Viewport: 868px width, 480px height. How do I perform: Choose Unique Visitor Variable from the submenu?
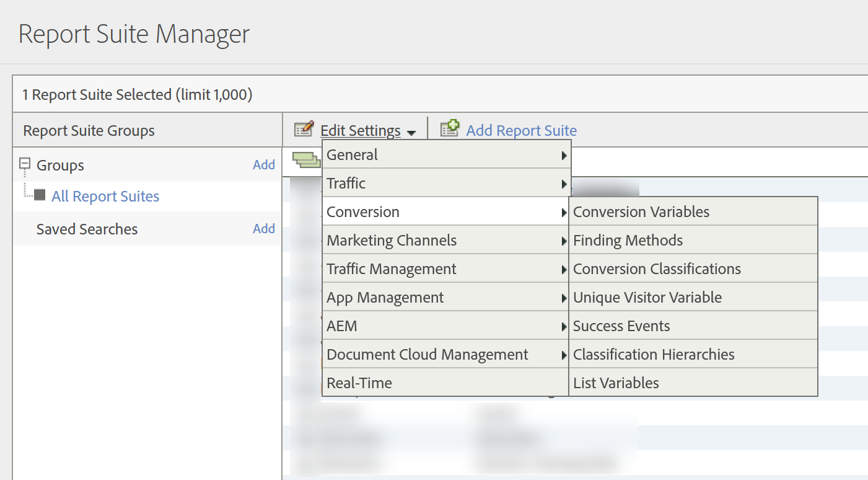coord(693,297)
